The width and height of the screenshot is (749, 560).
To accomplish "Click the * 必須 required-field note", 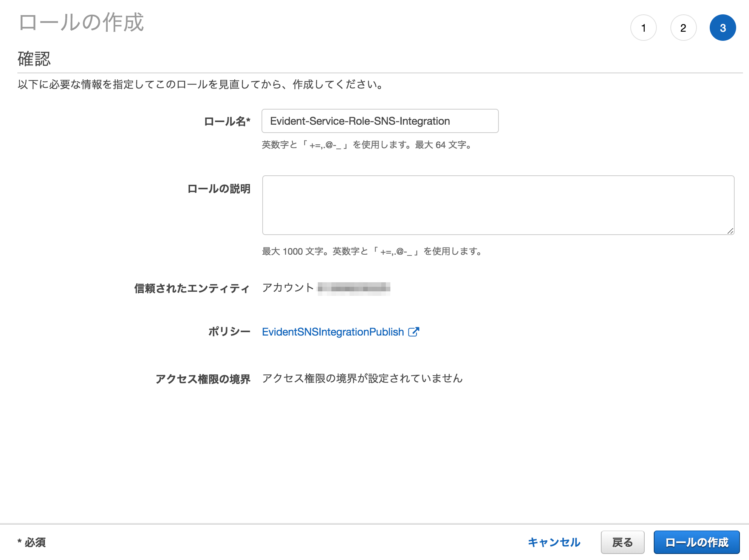I will tap(31, 543).
